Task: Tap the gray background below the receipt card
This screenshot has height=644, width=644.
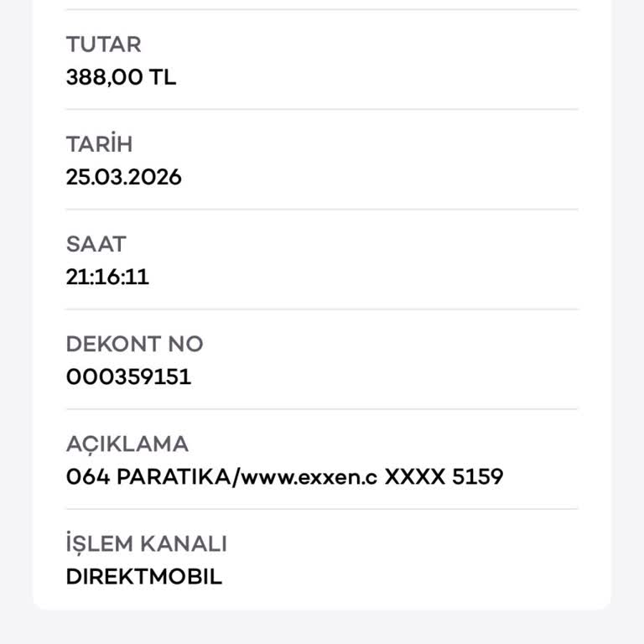Action: (x=322, y=627)
